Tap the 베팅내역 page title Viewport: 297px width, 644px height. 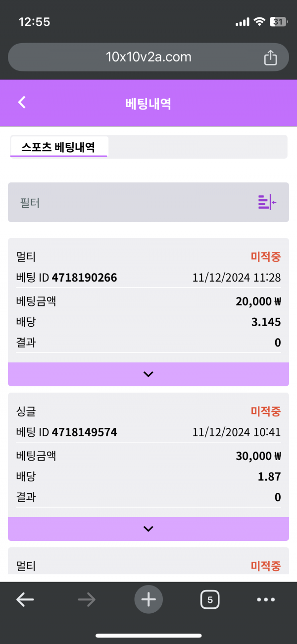tap(148, 103)
